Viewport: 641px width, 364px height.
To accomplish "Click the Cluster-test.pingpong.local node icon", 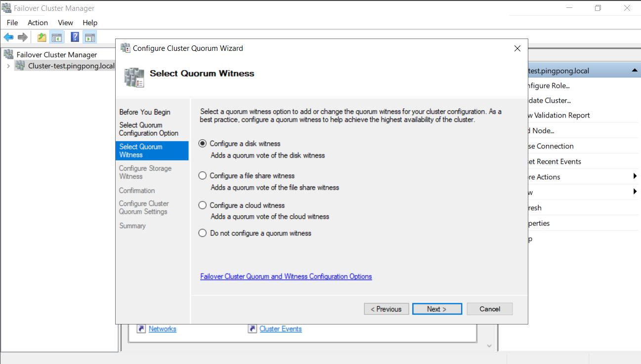I will [20, 66].
